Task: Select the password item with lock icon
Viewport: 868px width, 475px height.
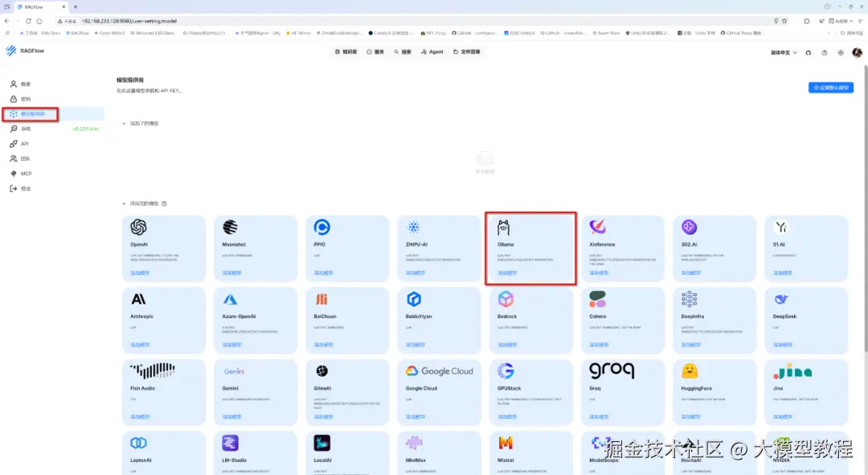Action: tap(54, 99)
